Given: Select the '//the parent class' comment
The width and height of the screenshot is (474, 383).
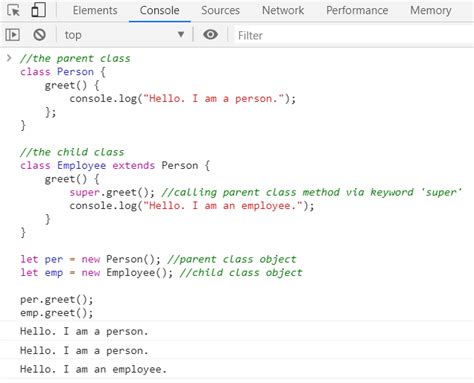Looking at the screenshot, I should 75,58.
